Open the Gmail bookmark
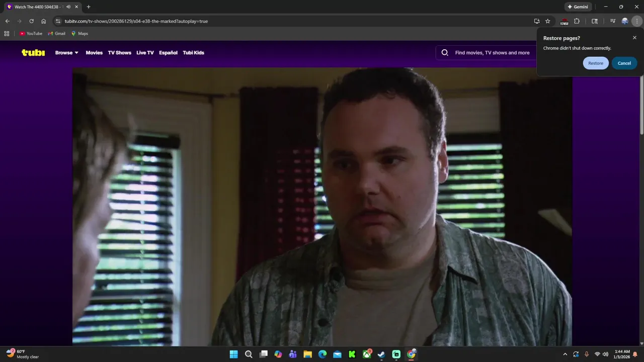 pos(57,34)
